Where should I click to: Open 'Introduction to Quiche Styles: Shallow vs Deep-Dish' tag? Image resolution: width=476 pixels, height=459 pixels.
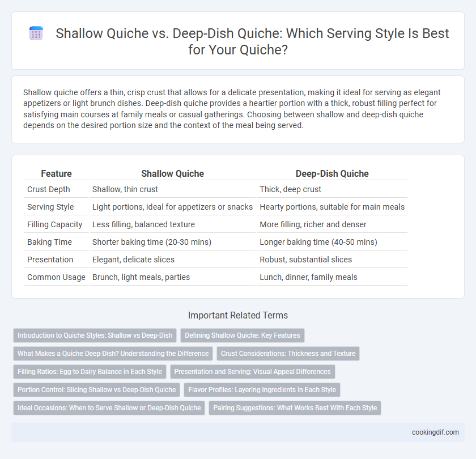pyautogui.click(x=95, y=335)
